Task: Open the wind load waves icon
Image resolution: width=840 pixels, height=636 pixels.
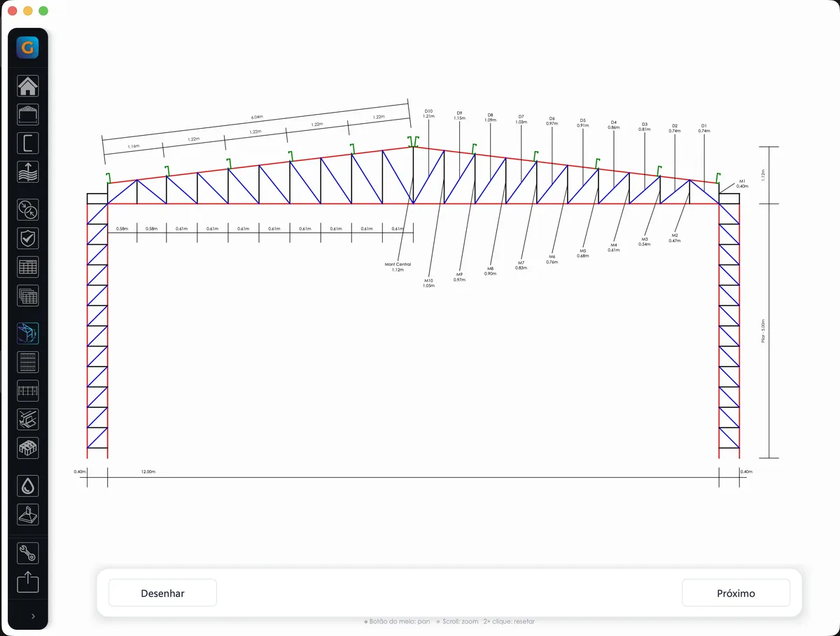Action: (x=28, y=172)
